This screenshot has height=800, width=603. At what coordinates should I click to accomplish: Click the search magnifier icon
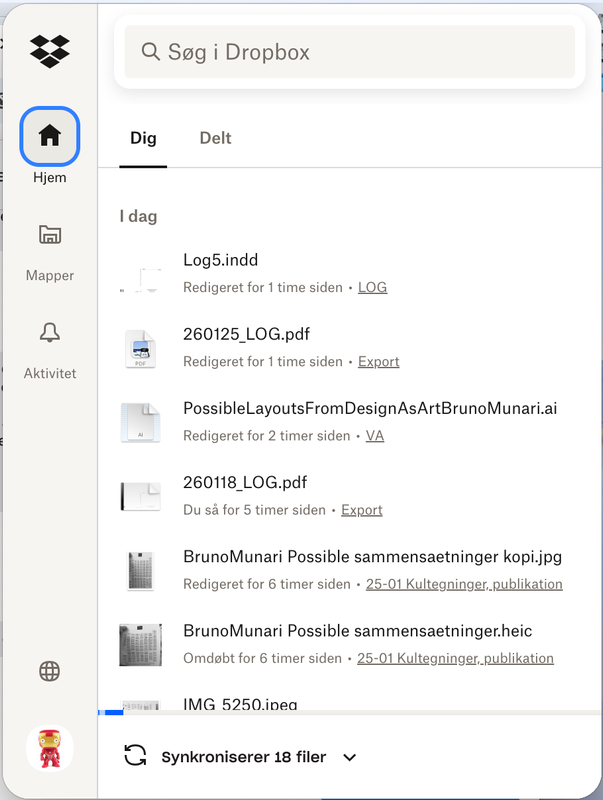pyautogui.click(x=151, y=52)
